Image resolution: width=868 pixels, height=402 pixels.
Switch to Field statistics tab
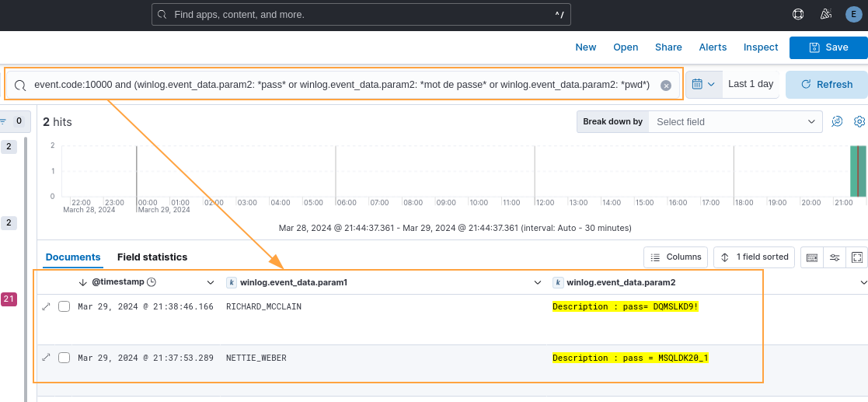(152, 257)
